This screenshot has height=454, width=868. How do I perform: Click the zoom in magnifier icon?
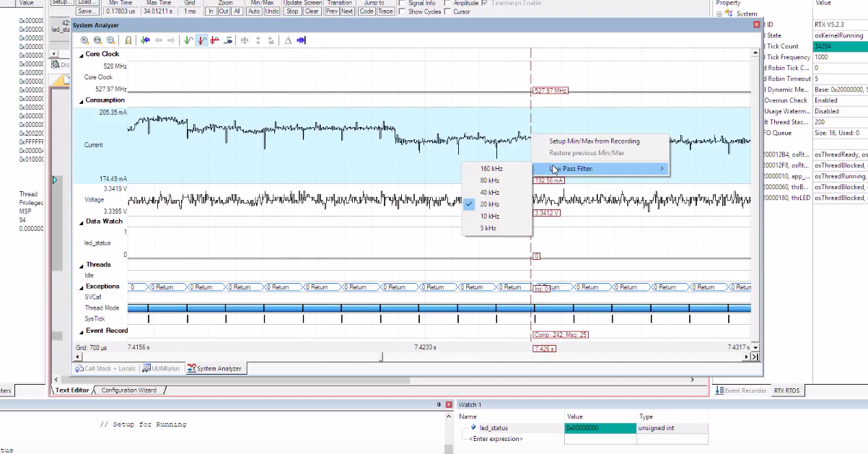point(85,40)
